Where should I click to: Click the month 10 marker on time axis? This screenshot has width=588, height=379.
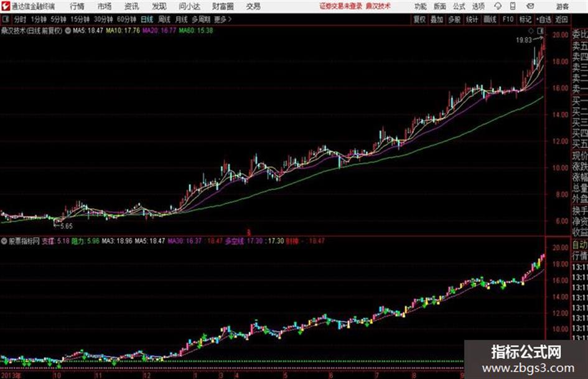pos(57,375)
